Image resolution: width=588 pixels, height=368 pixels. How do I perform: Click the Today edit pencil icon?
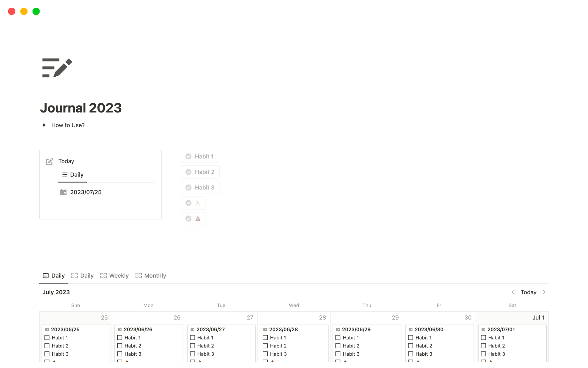pos(49,162)
